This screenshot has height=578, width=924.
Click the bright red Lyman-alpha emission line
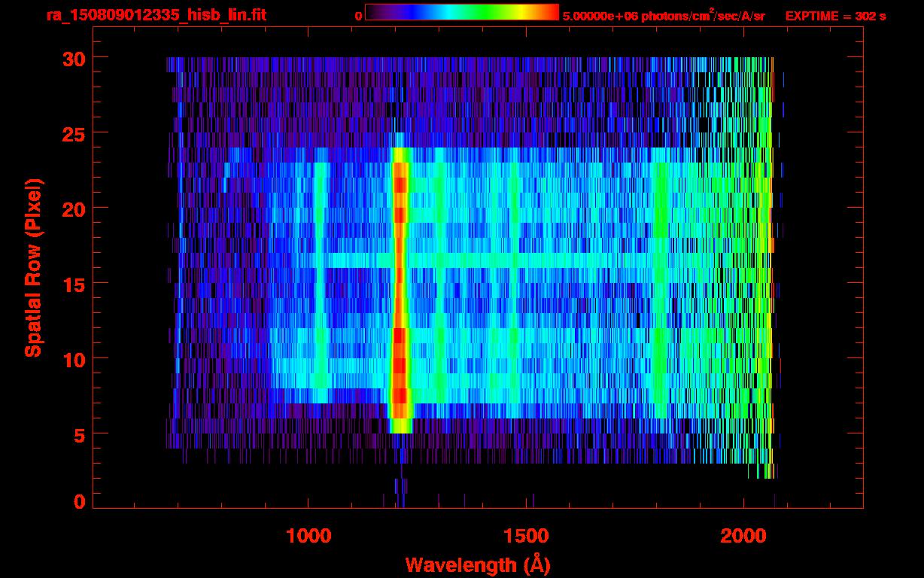(x=400, y=286)
